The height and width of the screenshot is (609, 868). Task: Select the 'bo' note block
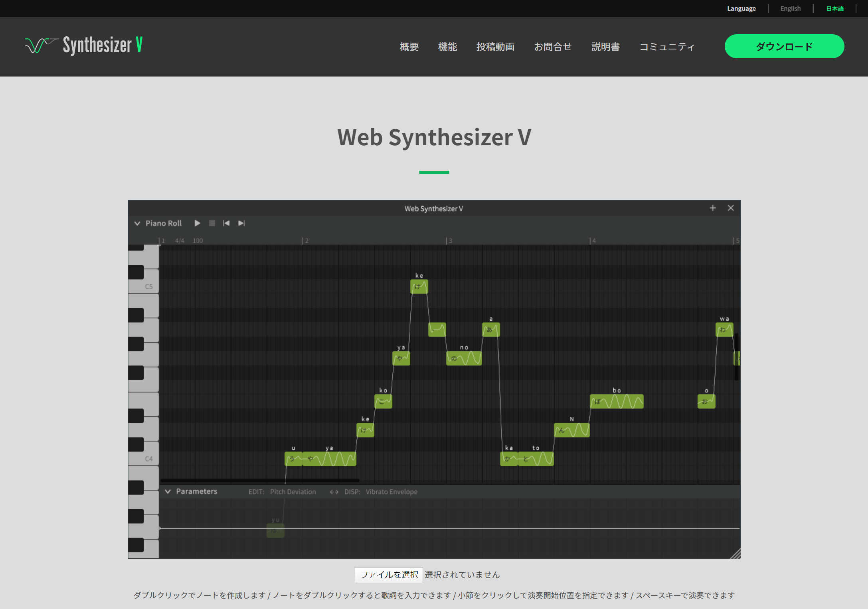click(617, 402)
